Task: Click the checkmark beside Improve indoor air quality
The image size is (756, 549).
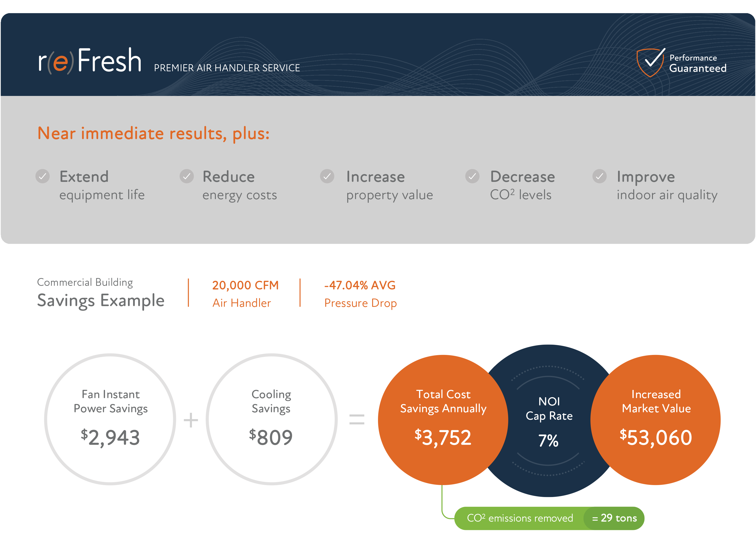Action: click(x=599, y=176)
